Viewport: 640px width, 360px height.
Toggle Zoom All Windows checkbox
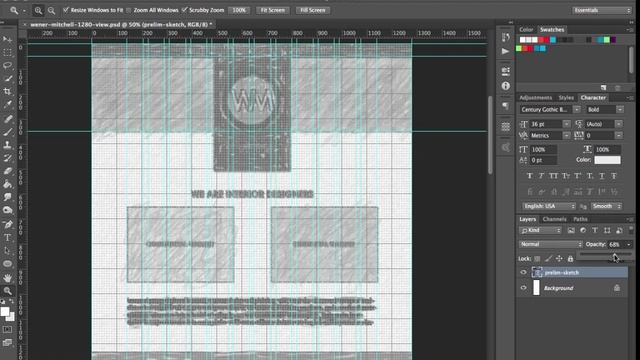click(x=129, y=10)
